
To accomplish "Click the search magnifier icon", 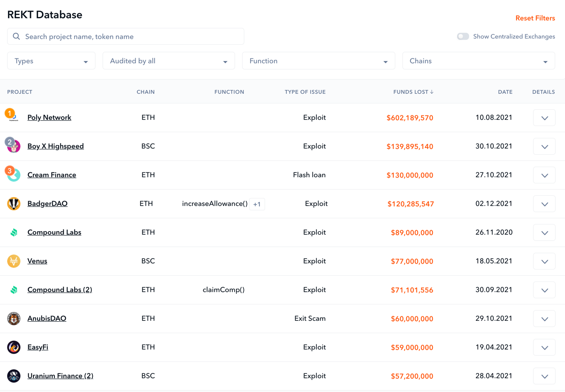I will pos(16,37).
